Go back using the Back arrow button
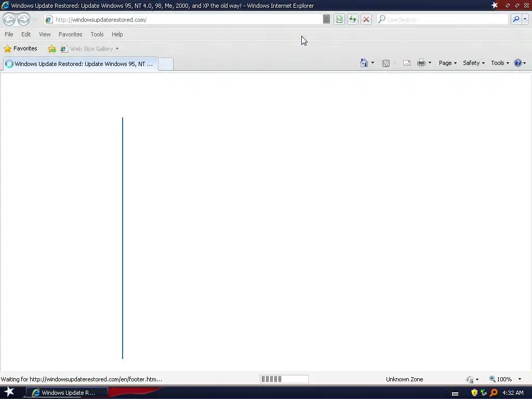Screen dimensions: 532x399 tap(9, 19)
